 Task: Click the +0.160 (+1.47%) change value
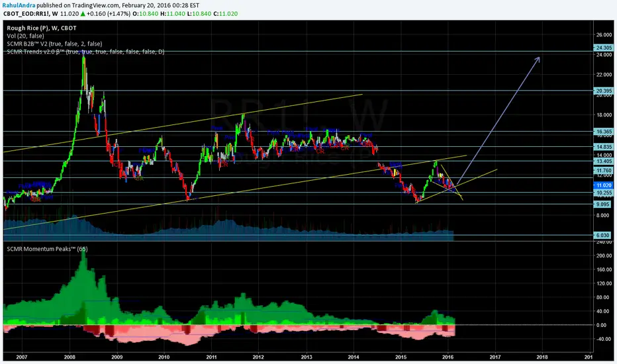(109, 14)
